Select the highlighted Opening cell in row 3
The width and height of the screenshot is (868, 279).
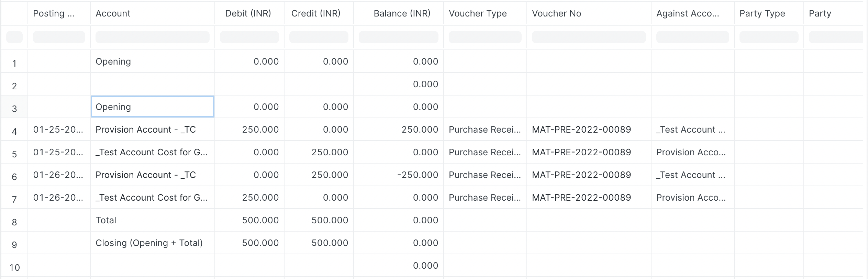tap(152, 107)
